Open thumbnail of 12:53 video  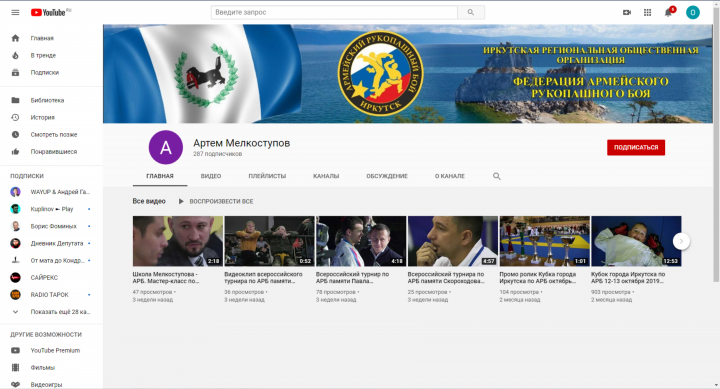point(636,241)
